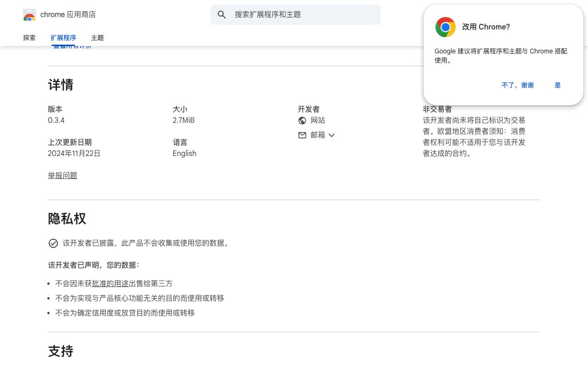Click the 隐私权 heading
Image resolution: width=588 pixels, height=368 pixels.
point(67,219)
